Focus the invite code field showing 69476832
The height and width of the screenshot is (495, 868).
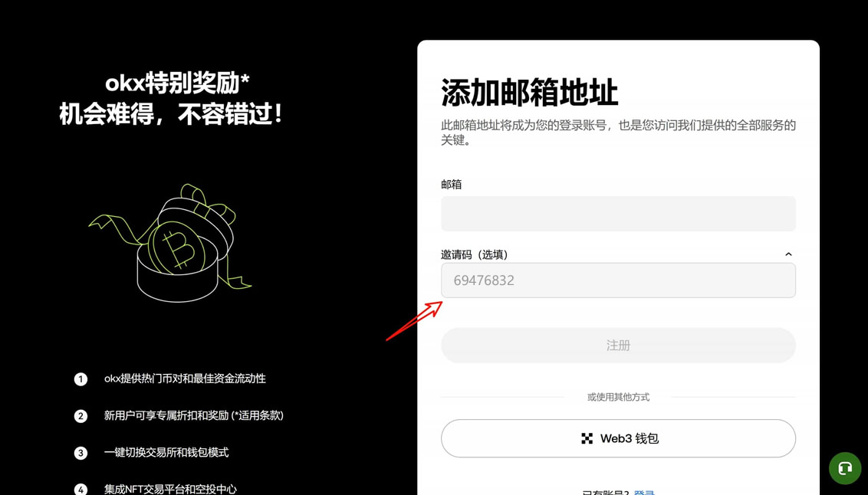[618, 280]
